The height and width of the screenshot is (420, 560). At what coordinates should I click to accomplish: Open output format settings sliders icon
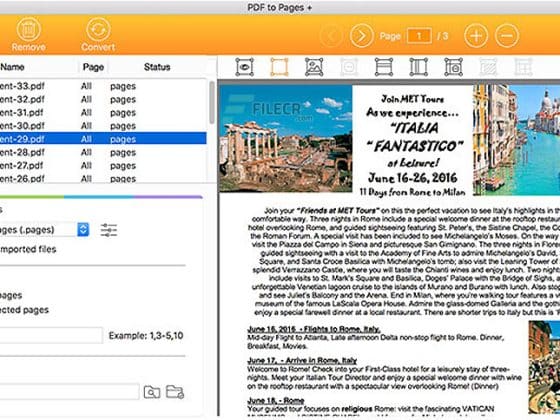pos(109,230)
